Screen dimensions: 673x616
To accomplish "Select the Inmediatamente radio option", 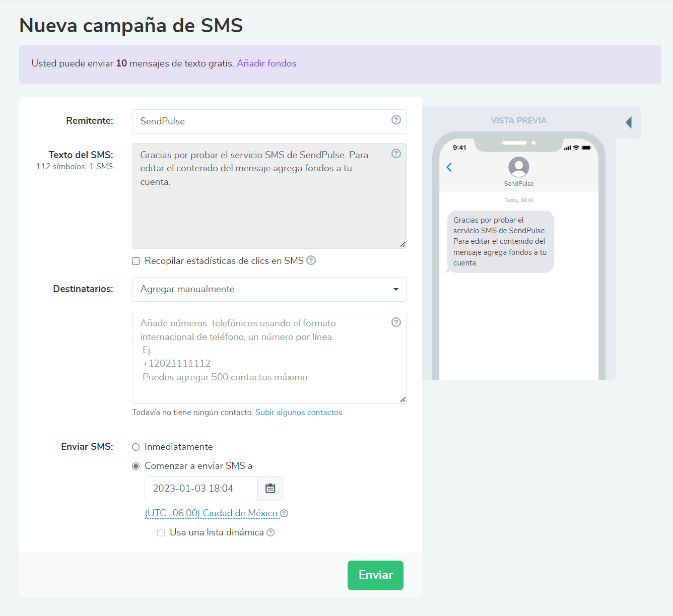I will [x=136, y=447].
